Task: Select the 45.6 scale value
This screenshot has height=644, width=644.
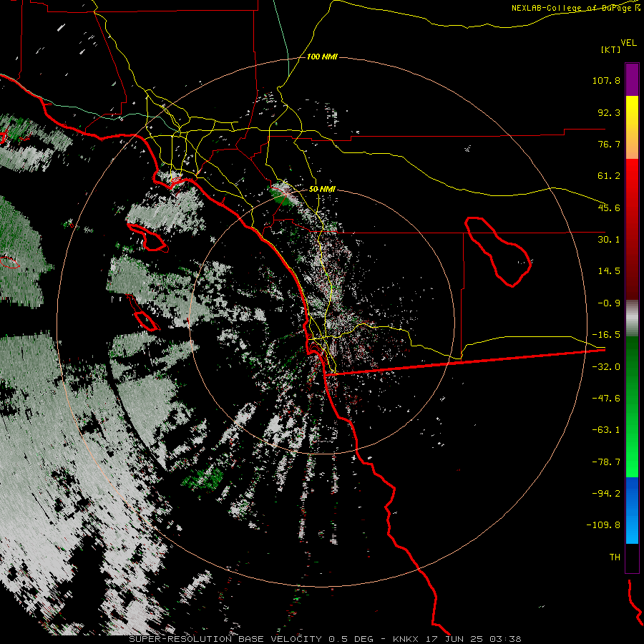Action: pyautogui.click(x=609, y=208)
